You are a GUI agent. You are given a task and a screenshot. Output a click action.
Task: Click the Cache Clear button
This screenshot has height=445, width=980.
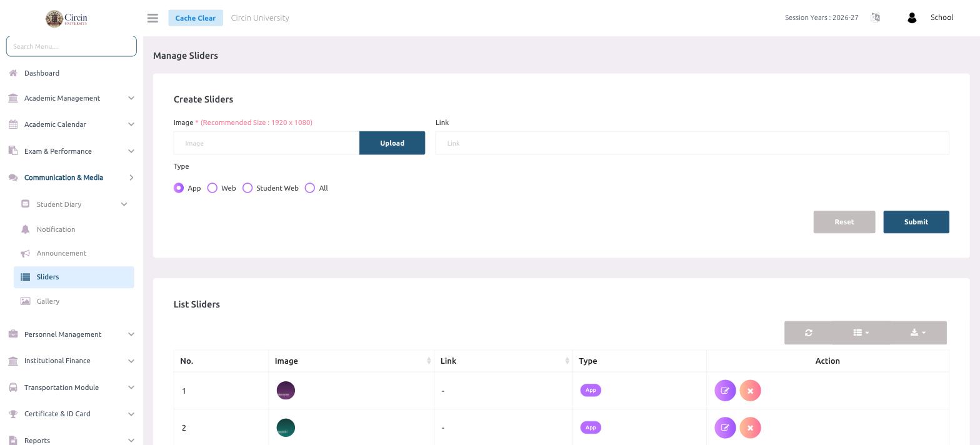pyautogui.click(x=196, y=18)
